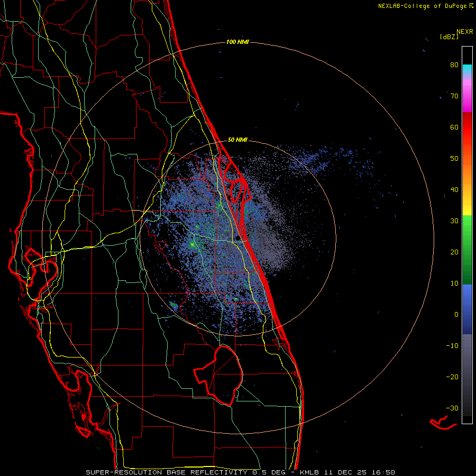Click the -20 value on dBZ scale
476x476 pixels.
pyautogui.click(x=452, y=377)
